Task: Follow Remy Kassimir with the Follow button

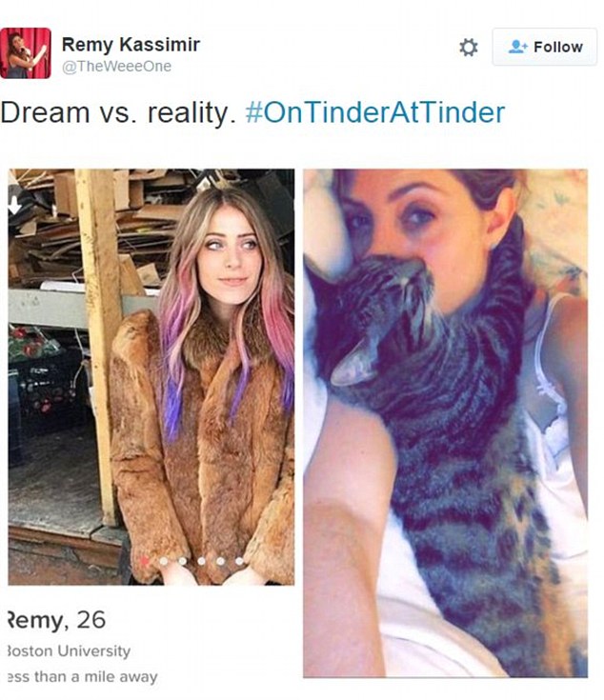Action: (x=545, y=47)
